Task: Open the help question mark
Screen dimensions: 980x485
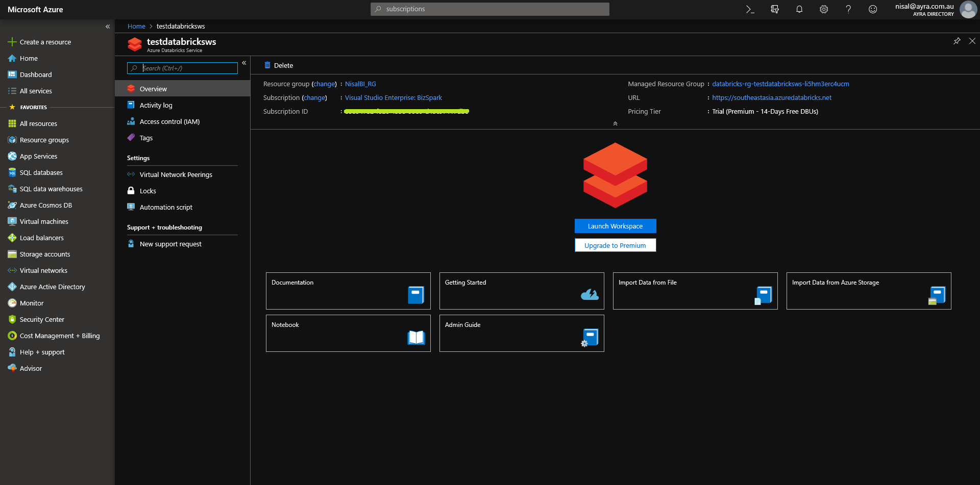Action: click(848, 9)
